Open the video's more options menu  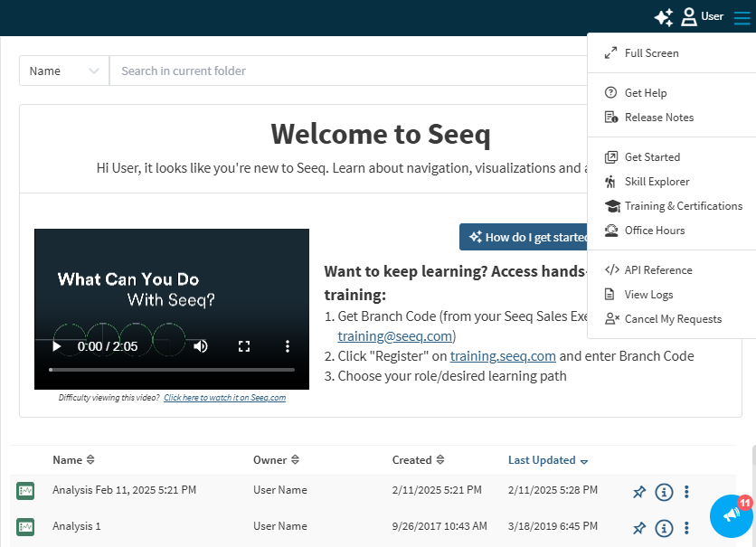pyautogui.click(x=288, y=346)
